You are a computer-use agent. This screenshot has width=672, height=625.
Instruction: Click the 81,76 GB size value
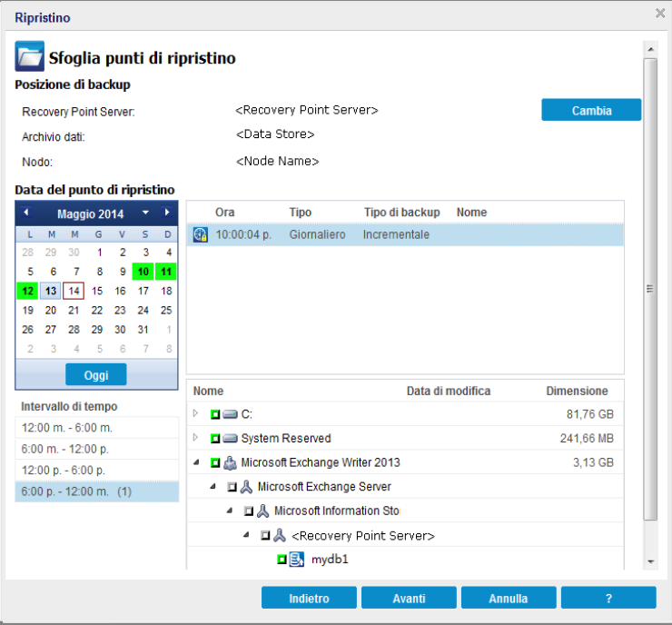click(x=590, y=414)
